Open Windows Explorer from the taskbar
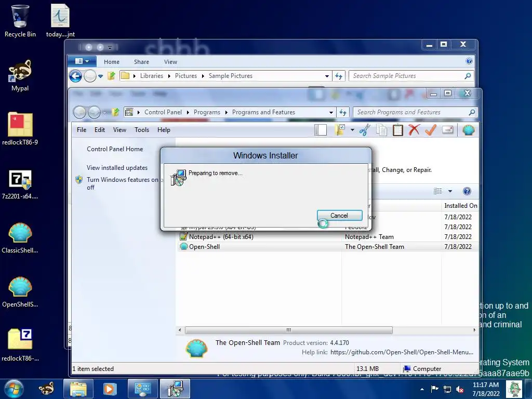The width and height of the screenshot is (532, 399). [78, 389]
